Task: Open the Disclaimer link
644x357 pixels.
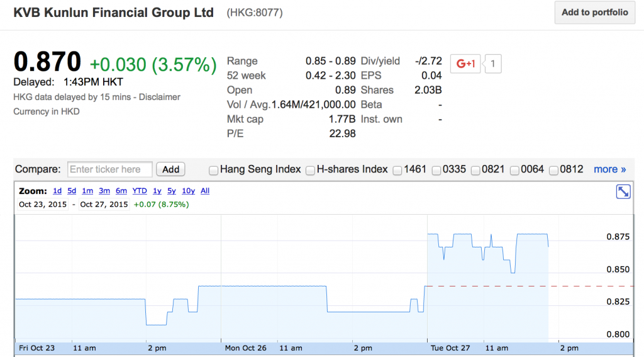Action: click(x=160, y=98)
